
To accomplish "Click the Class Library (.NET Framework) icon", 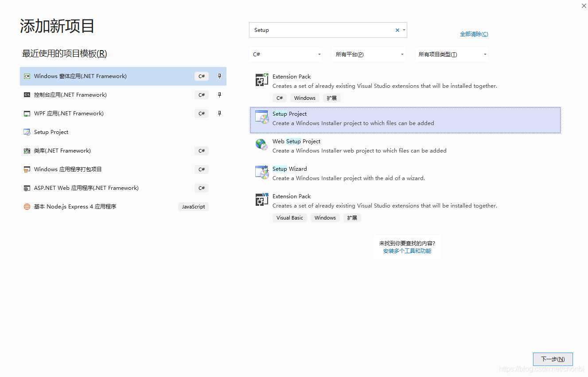I will (x=27, y=151).
